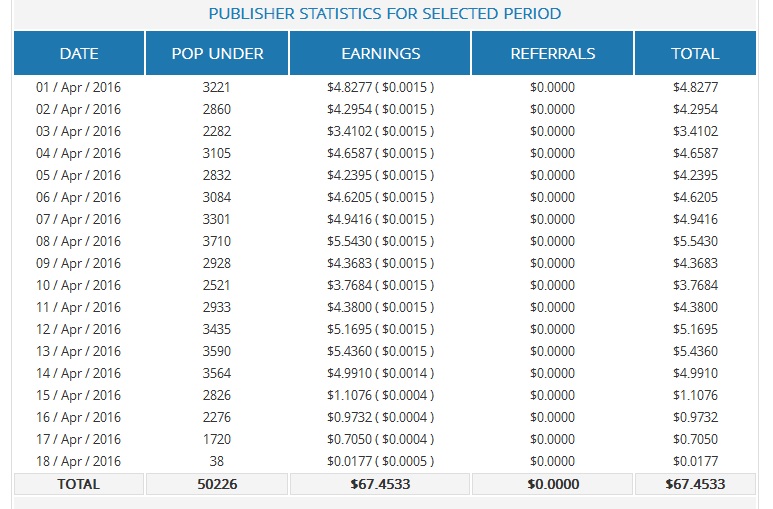Click the total earnings $67.4533 in EARNINGS column

pos(380,484)
